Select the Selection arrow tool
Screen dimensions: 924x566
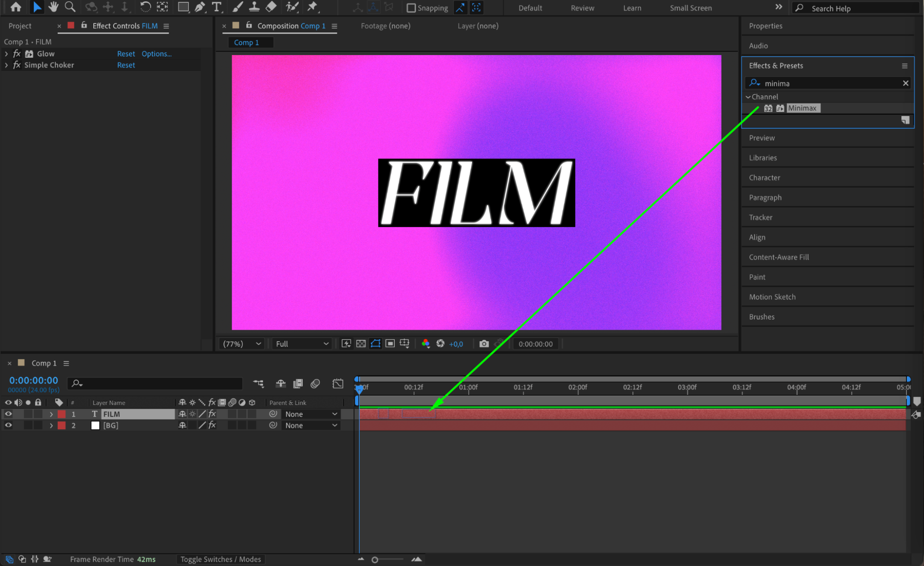click(x=37, y=7)
